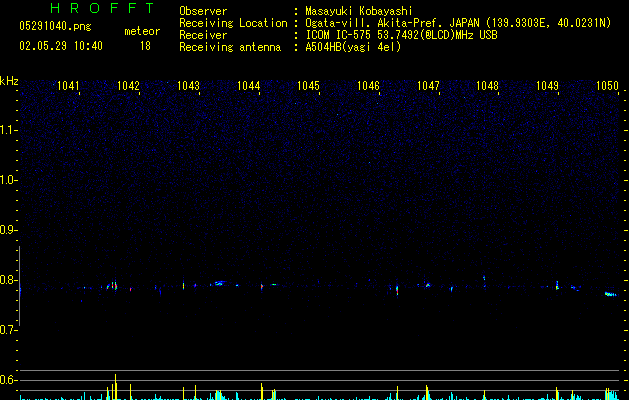The width and height of the screenshot is (629, 400).
Task: Click the A504HB(yagi 4el) antenna text
Action: click(353, 47)
